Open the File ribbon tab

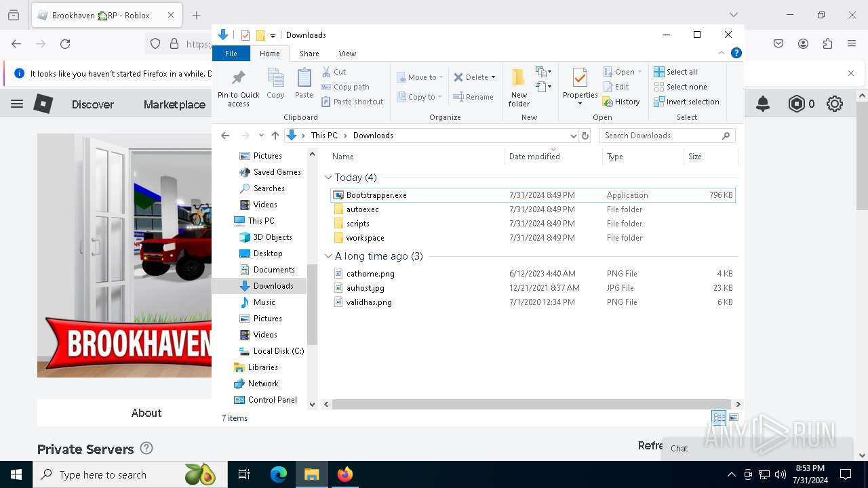(x=231, y=53)
